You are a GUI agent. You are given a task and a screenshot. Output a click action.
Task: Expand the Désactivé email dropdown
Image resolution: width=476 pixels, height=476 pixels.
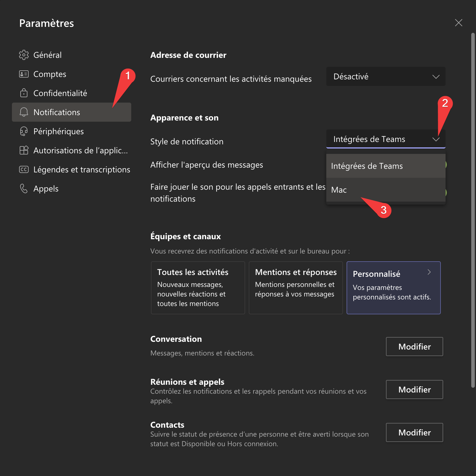tap(386, 77)
